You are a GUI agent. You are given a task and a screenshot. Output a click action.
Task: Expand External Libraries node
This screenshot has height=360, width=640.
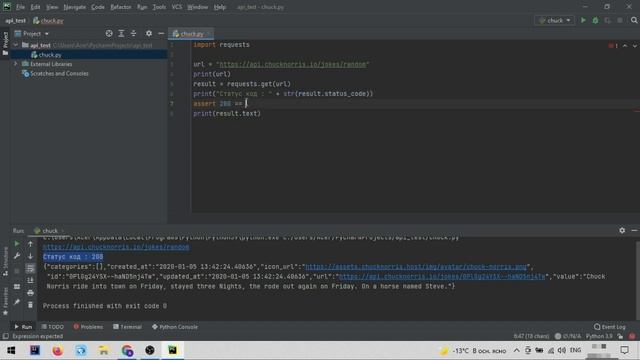point(16,64)
